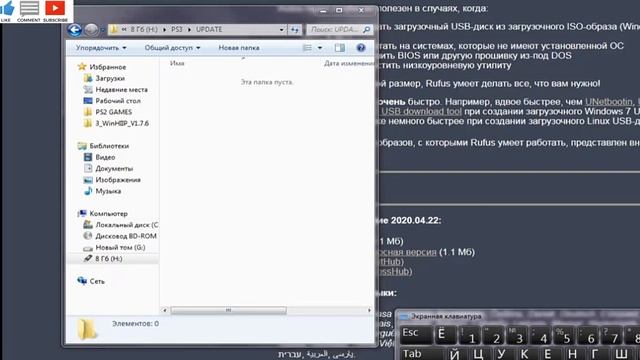
Task: Go back with Explorer's back arrow button
Action: pos(74,30)
